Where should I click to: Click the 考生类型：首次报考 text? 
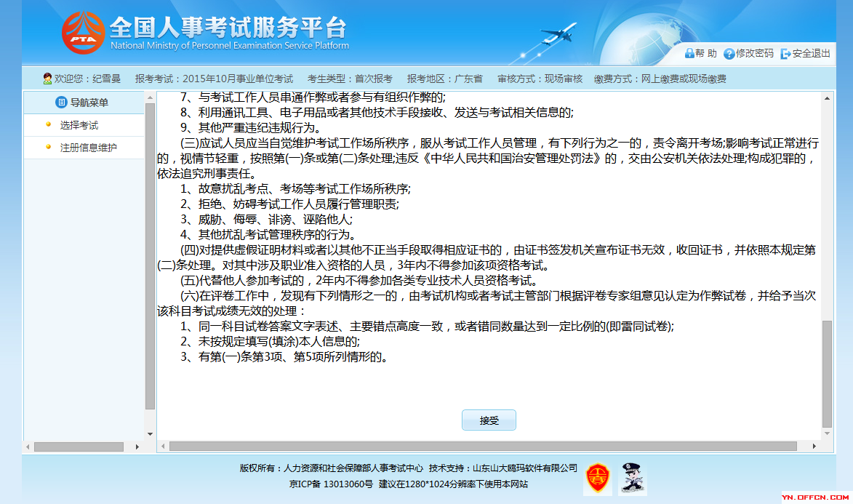pos(350,79)
